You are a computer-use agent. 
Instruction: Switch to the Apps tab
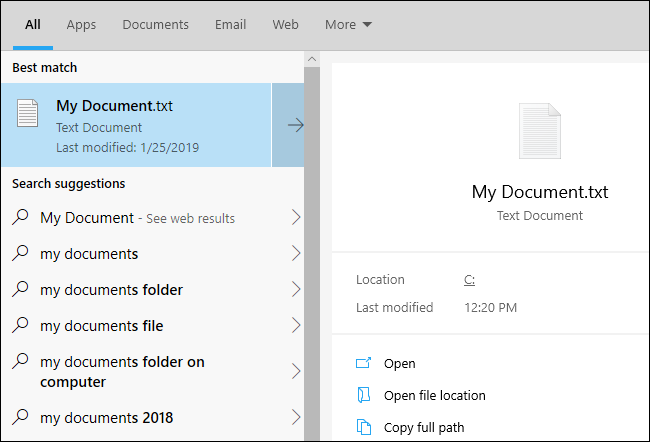[x=81, y=24]
